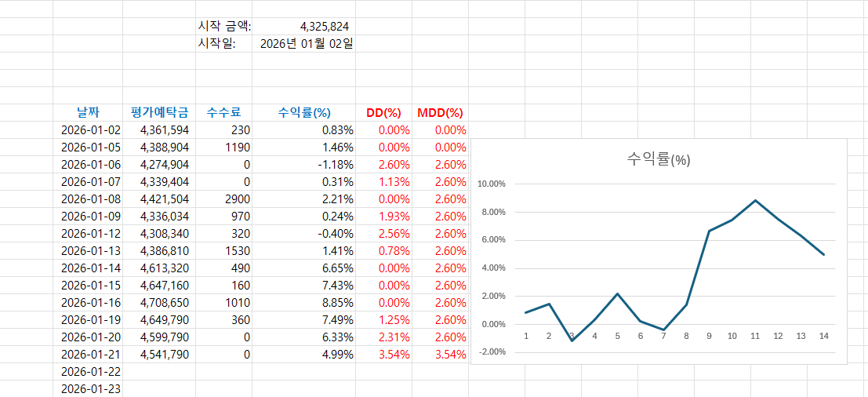868x397 pixels.
Task: Click balance value 4,708,650
Action: coord(165,302)
